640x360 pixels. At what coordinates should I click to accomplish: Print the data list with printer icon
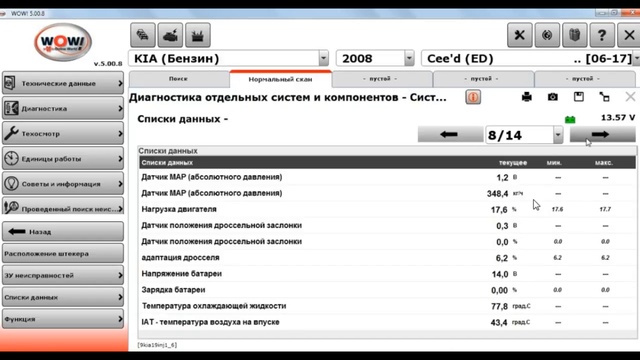click(527, 97)
